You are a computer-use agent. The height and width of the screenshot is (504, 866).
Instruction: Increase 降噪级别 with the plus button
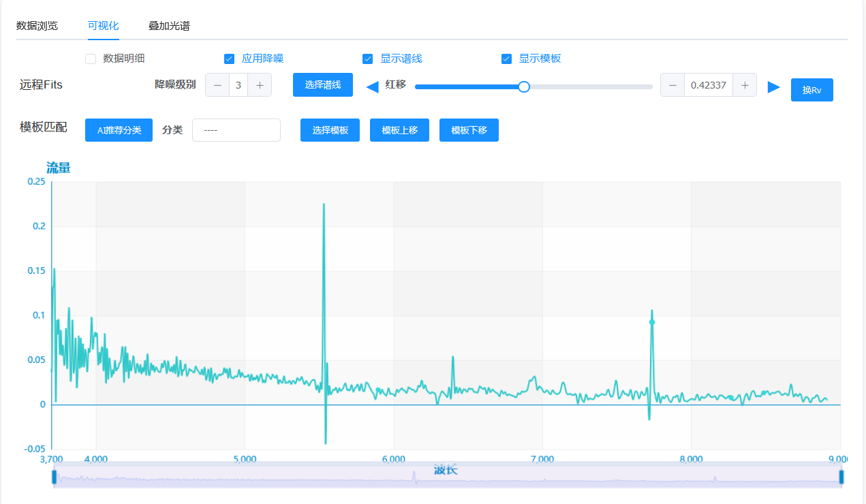[260, 85]
